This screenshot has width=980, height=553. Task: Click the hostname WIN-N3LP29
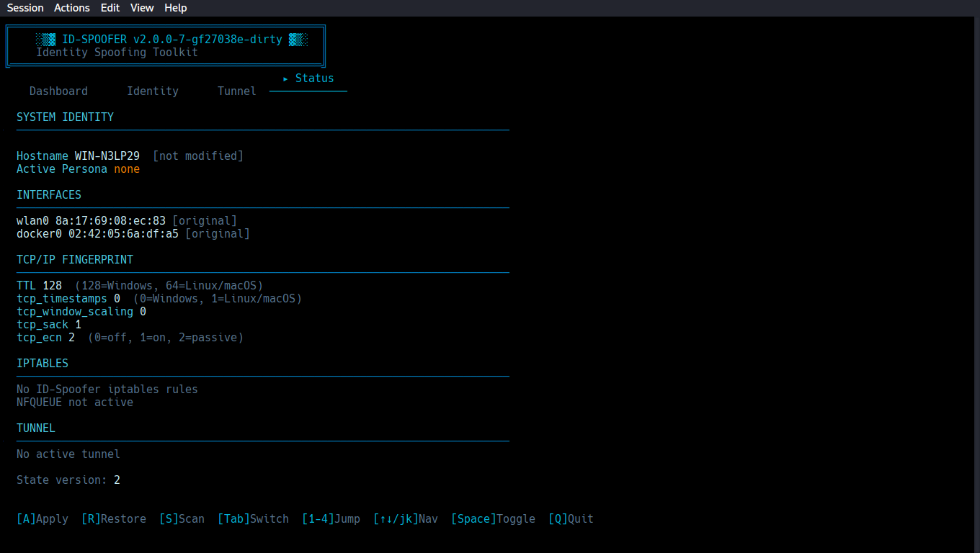[107, 156]
